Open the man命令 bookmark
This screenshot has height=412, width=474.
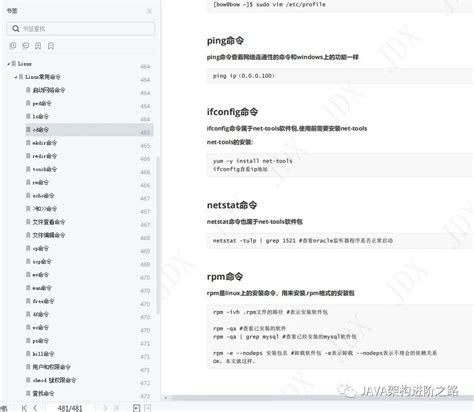point(42,288)
